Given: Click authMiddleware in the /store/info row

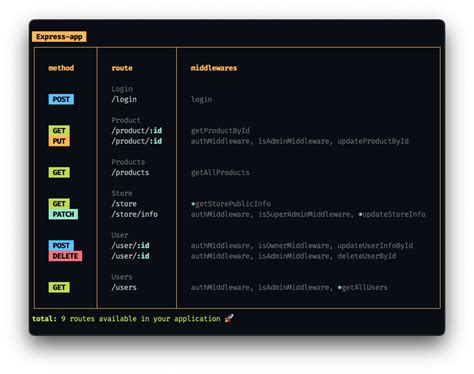Looking at the screenshot, I should pos(220,214).
